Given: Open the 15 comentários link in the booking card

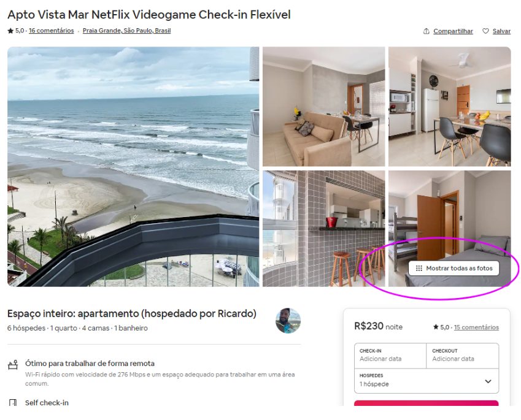Looking at the screenshot, I should click(476, 327).
